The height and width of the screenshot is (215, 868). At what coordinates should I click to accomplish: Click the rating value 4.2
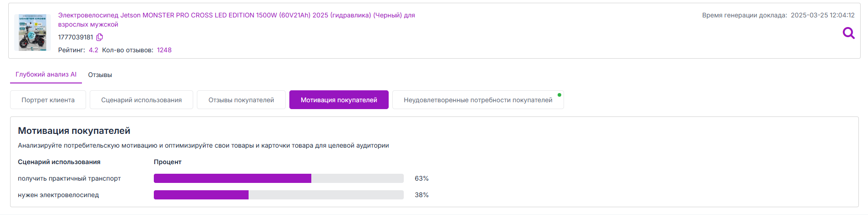93,50
